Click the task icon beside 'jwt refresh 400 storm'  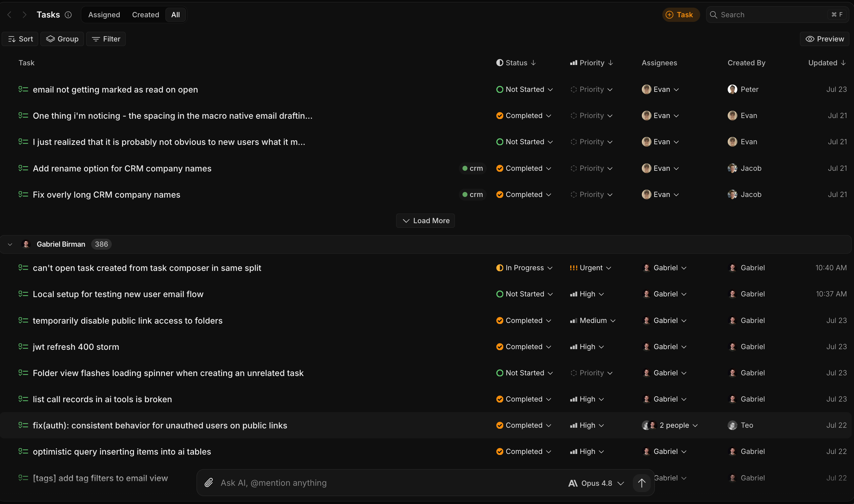coord(23,346)
